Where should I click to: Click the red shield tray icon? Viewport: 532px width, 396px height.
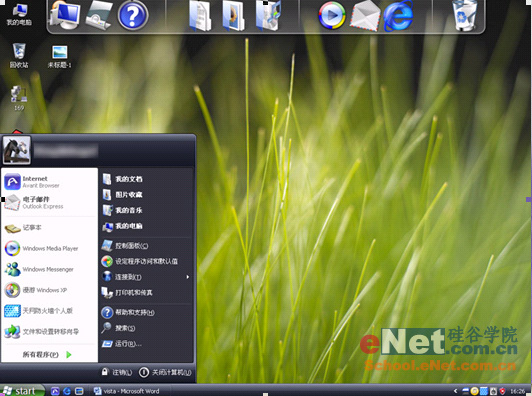pos(502,391)
